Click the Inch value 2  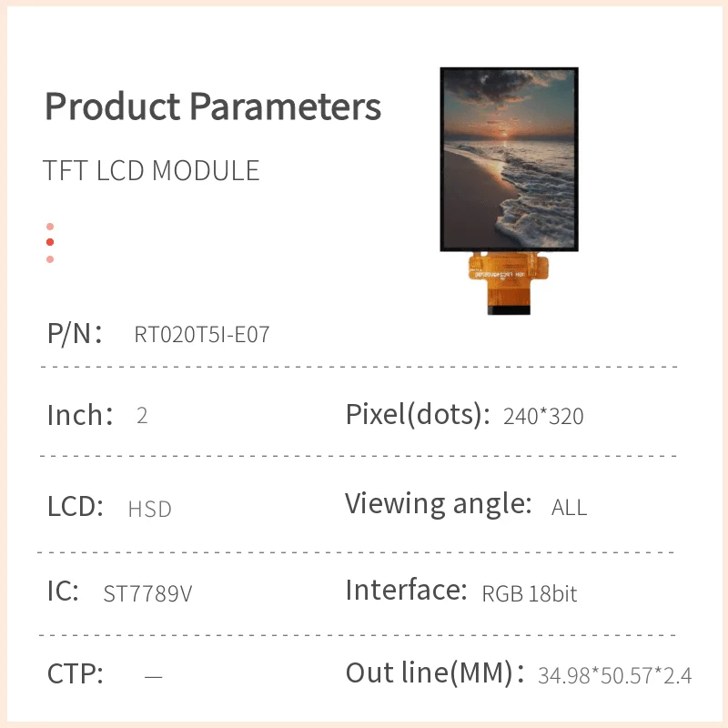(142, 416)
